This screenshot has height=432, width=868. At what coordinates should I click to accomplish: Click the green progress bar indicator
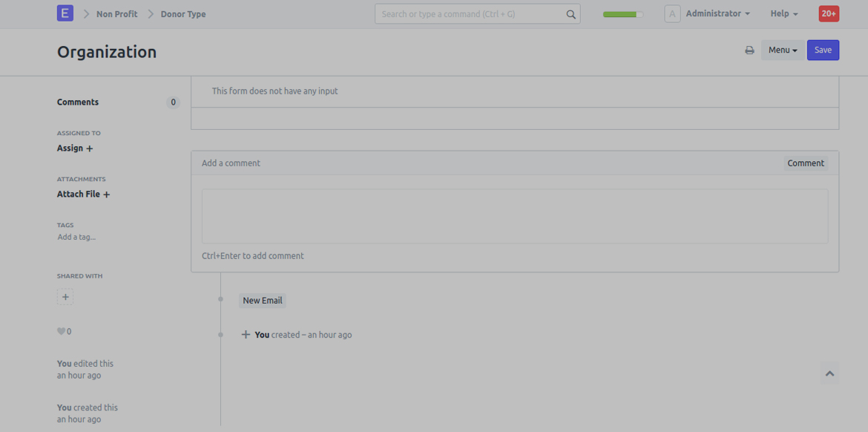coord(622,14)
